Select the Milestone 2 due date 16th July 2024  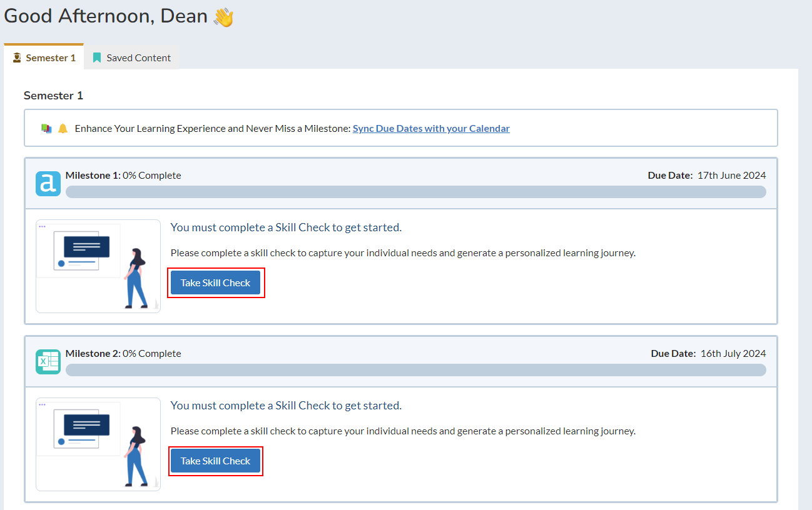pyautogui.click(x=733, y=354)
